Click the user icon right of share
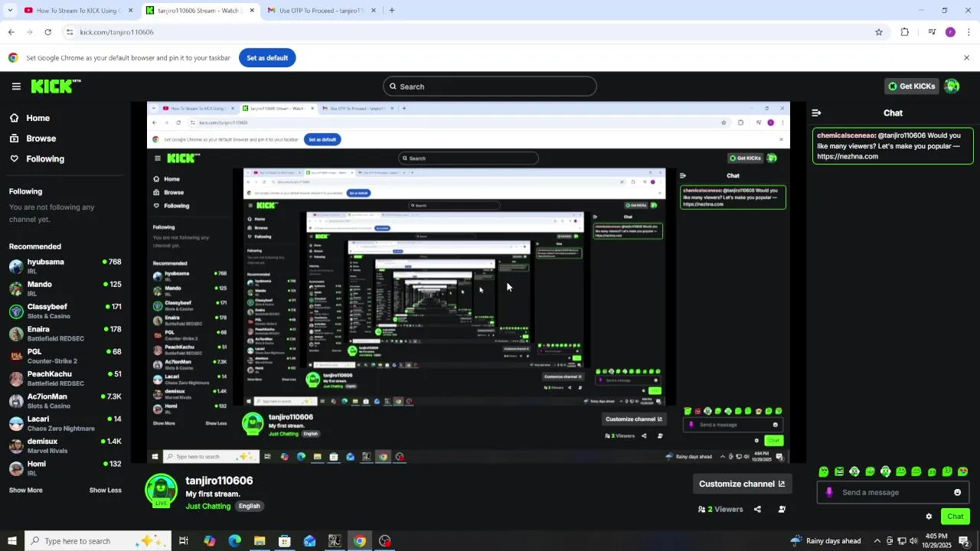980x551 pixels. [782, 509]
